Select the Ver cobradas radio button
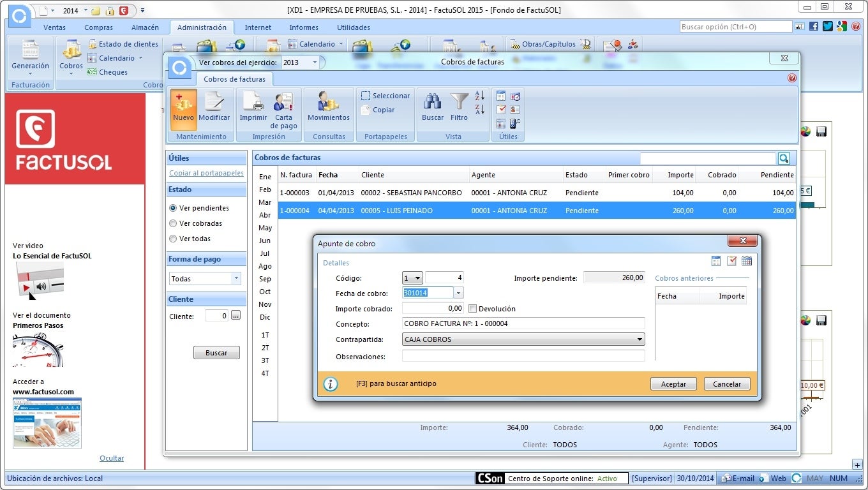This screenshot has height=490, width=868. (x=173, y=223)
